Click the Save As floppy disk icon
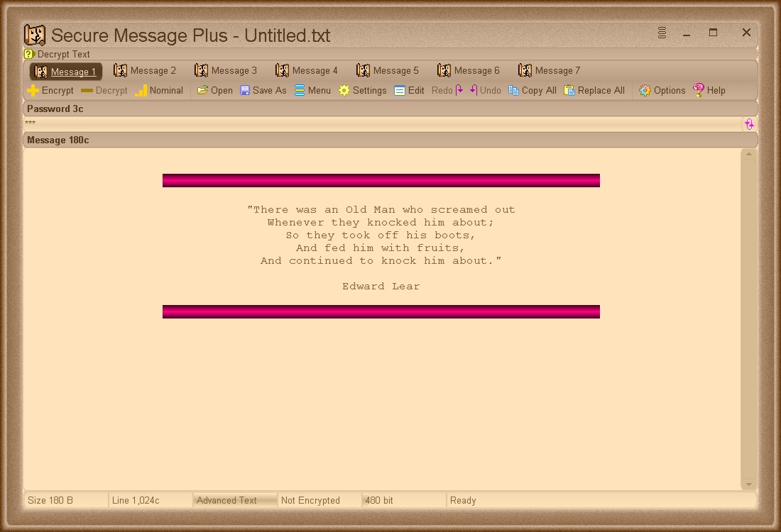Image resolution: width=781 pixels, height=532 pixels. point(244,91)
